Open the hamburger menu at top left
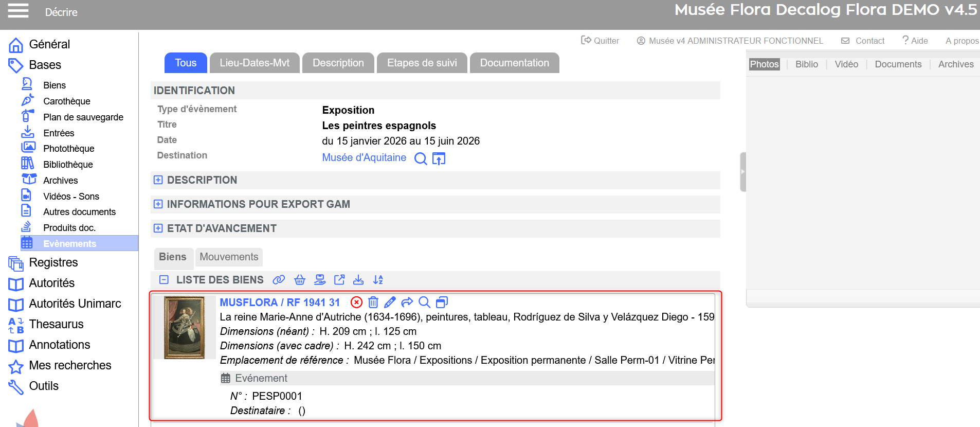The height and width of the screenshot is (427, 980). pyautogui.click(x=18, y=11)
